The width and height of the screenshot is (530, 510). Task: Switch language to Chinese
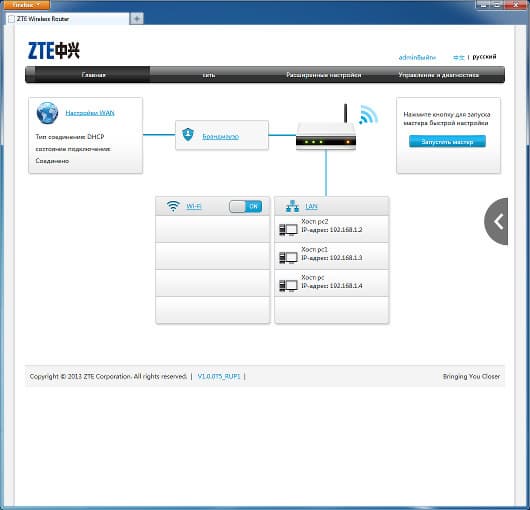459,57
